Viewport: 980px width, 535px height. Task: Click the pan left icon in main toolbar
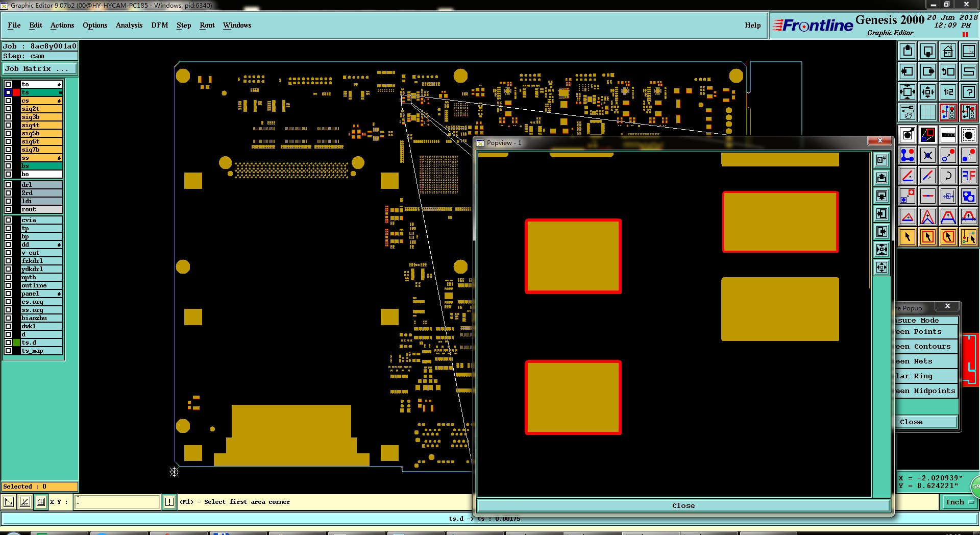pyautogui.click(x=908, y=71)
